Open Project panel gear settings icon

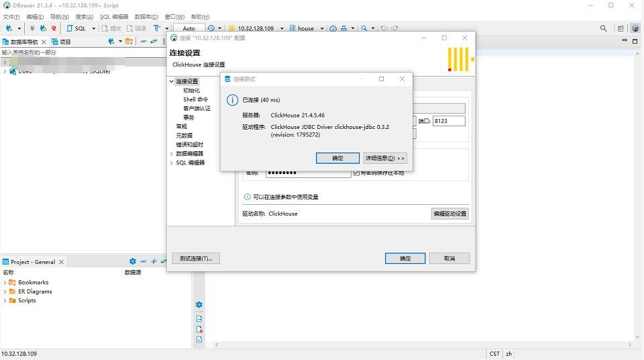point(133,262)
